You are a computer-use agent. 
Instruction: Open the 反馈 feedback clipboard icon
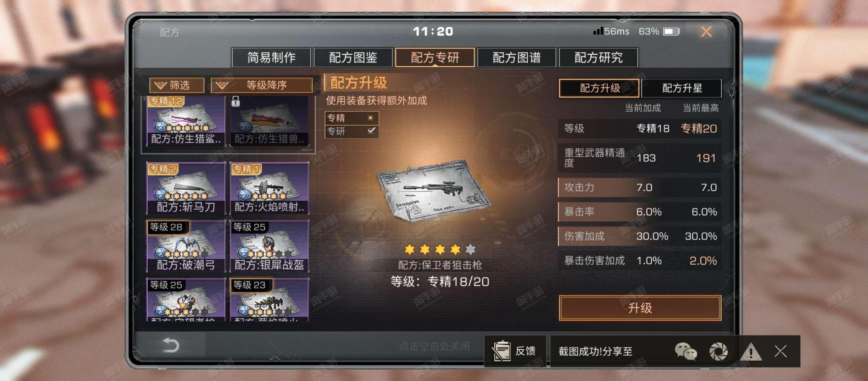(502, 351)
